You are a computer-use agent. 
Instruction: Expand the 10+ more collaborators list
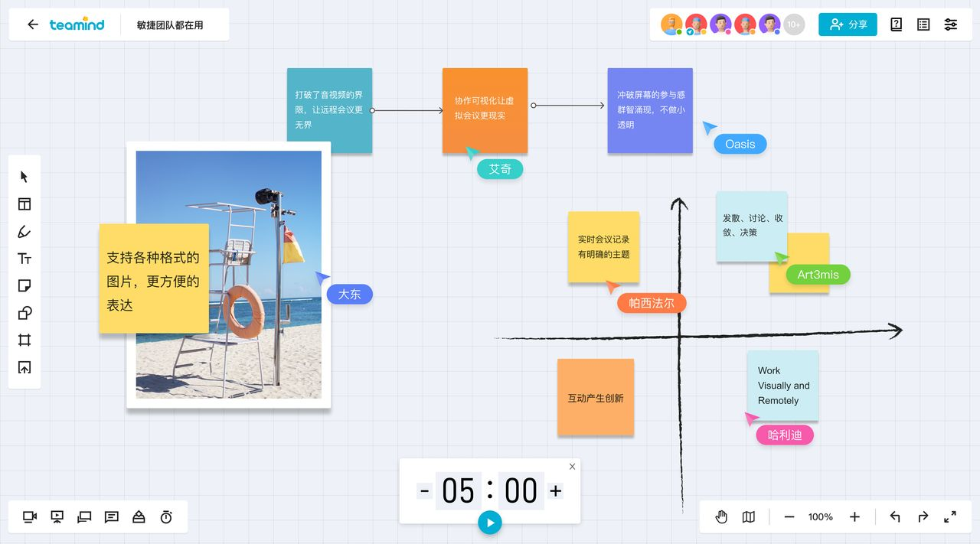point(794,24)
